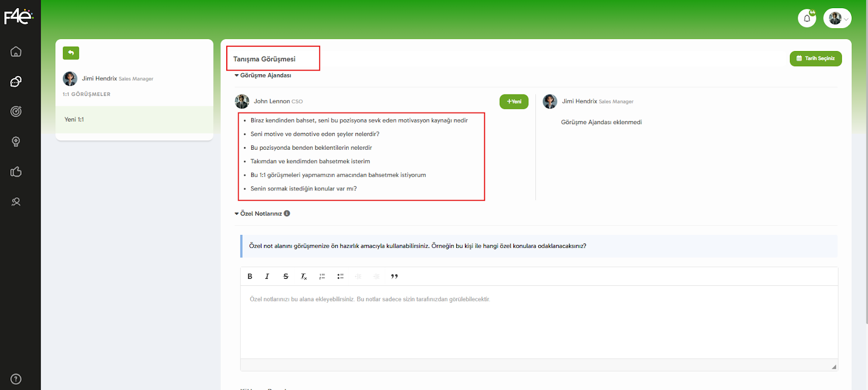Open the notifications bell
This screenshot has height=390, width=868.
pos(807,18)
